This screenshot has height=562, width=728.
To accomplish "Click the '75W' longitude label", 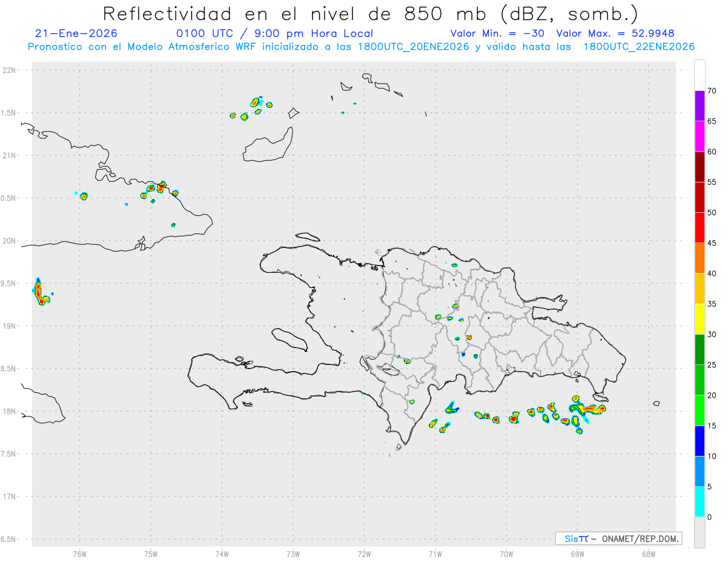I will coord(151,554).
